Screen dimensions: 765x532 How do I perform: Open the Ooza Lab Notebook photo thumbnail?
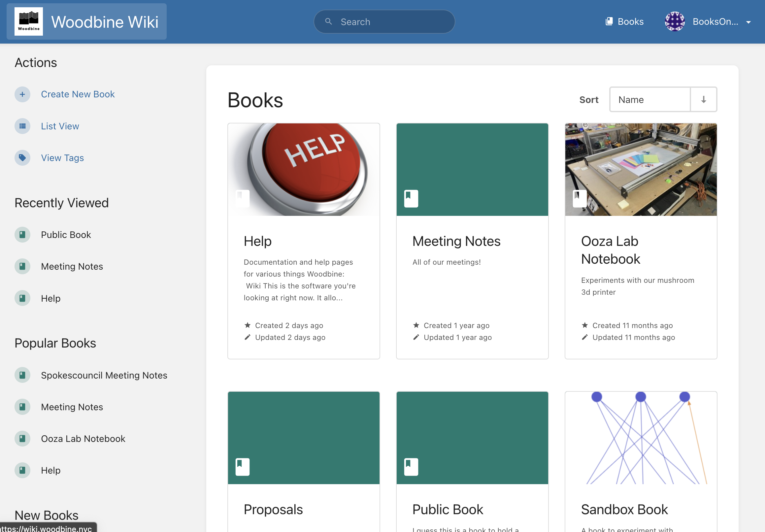641,170
